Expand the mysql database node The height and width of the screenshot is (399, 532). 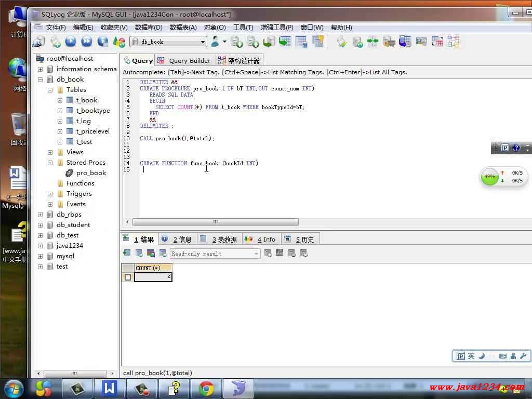point(40,256)
